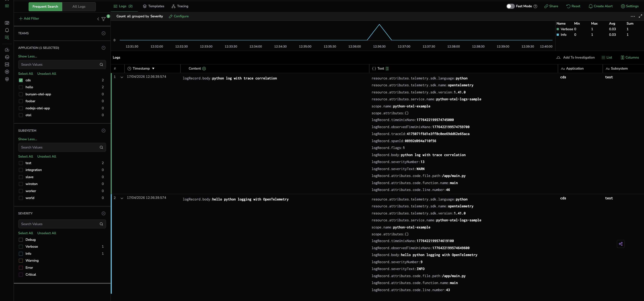Click the Create Alert button

[x=601, y=6]
